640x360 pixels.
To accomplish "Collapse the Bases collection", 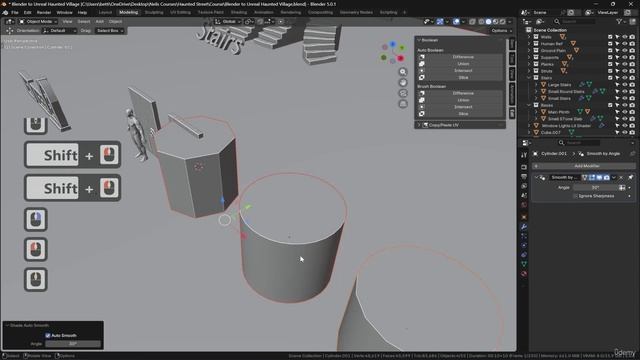I will (x=529, y=105).
